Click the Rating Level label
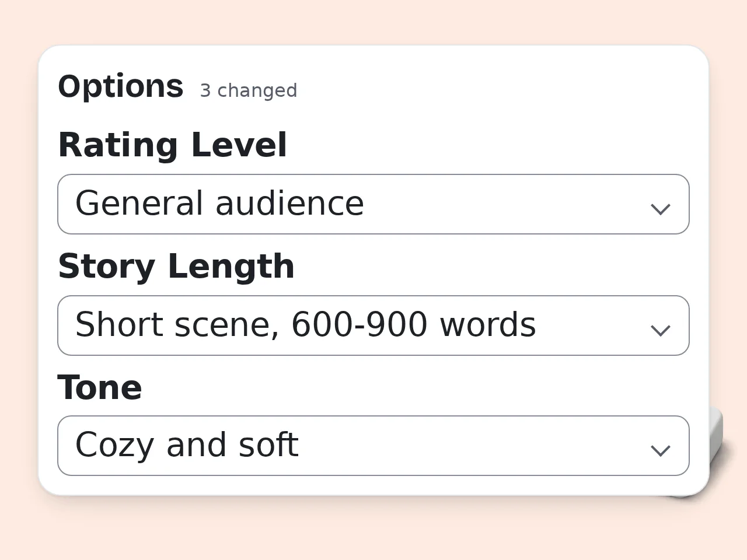 click(173, 145)
